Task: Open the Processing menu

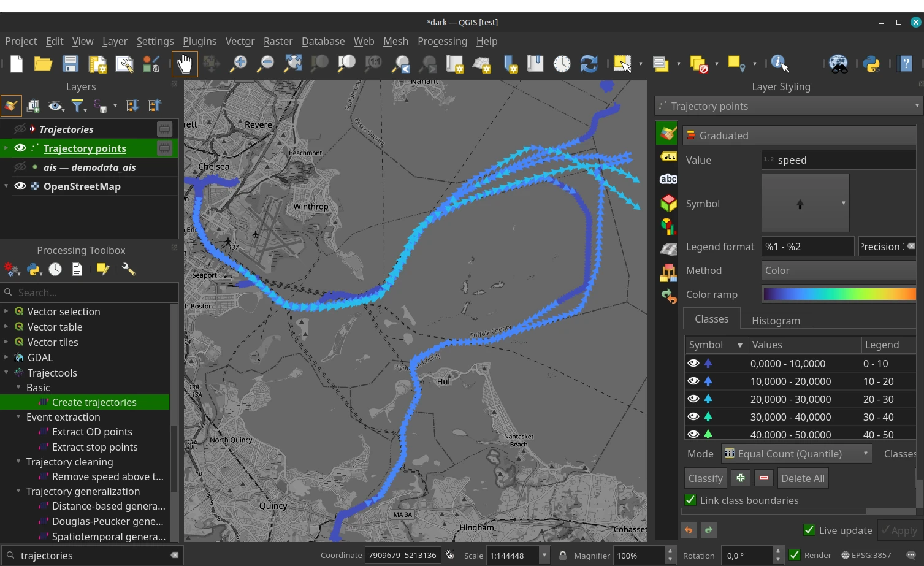Action: [x=442, y=41]
